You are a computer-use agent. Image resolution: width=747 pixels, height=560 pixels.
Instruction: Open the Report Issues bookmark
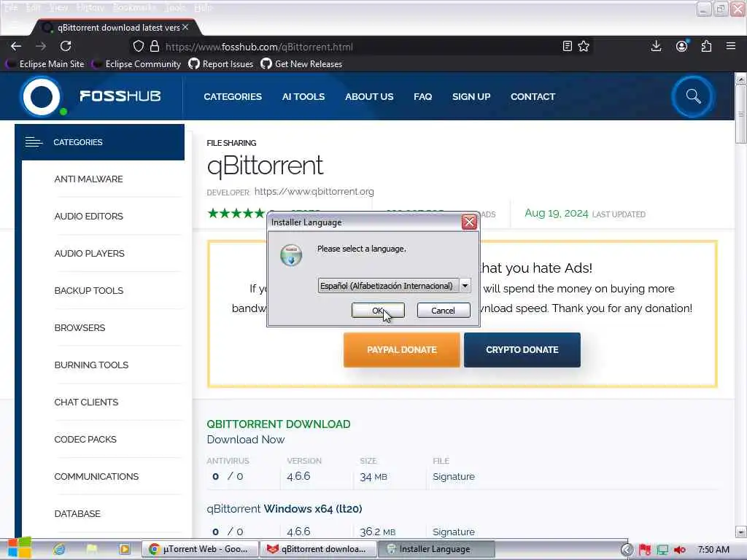tap(221, 64)
